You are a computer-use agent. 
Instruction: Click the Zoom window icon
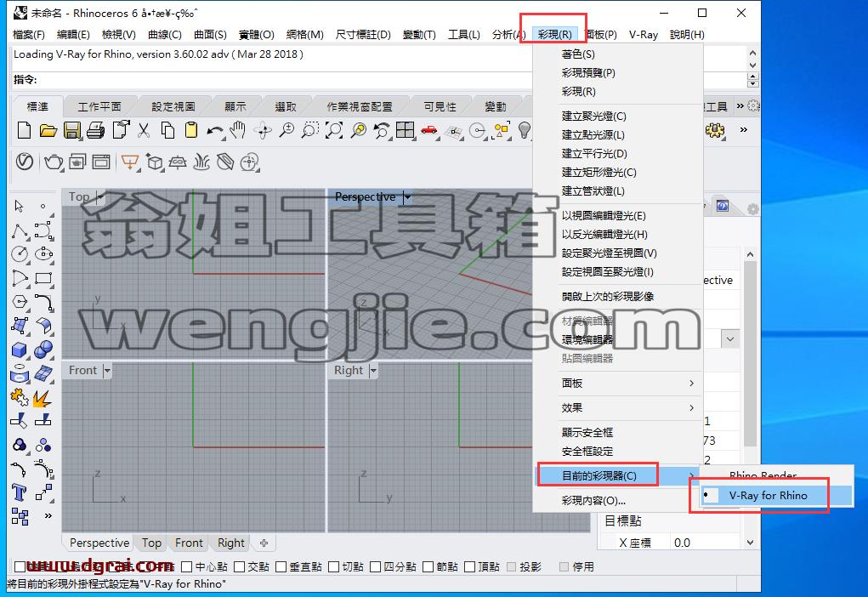[310, 131]
